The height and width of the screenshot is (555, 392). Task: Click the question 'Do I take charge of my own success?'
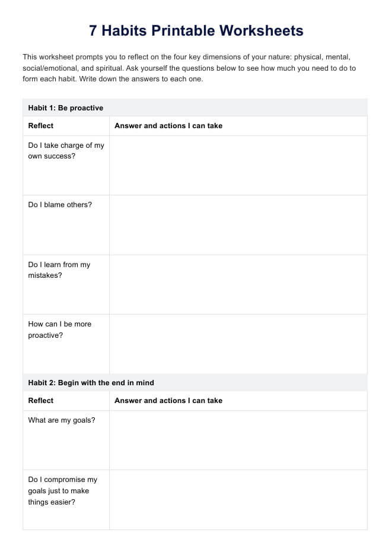pos(66,151)
